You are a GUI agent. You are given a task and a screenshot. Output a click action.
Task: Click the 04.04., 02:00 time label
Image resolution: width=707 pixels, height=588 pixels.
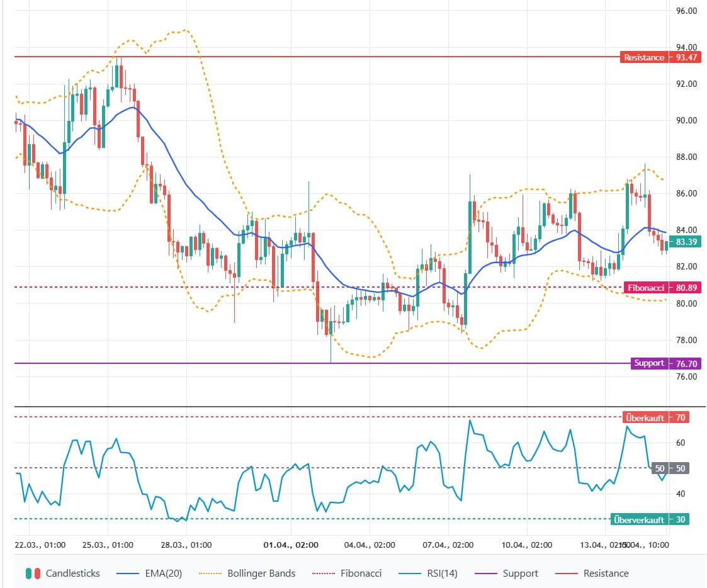pos(369,545)
